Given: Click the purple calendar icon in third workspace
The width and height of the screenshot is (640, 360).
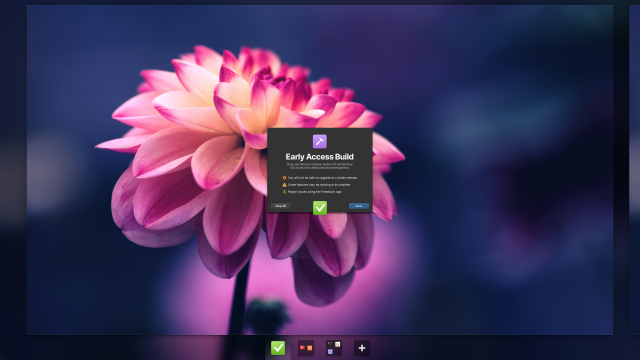Looking at the screenshot, I should 330,351.
